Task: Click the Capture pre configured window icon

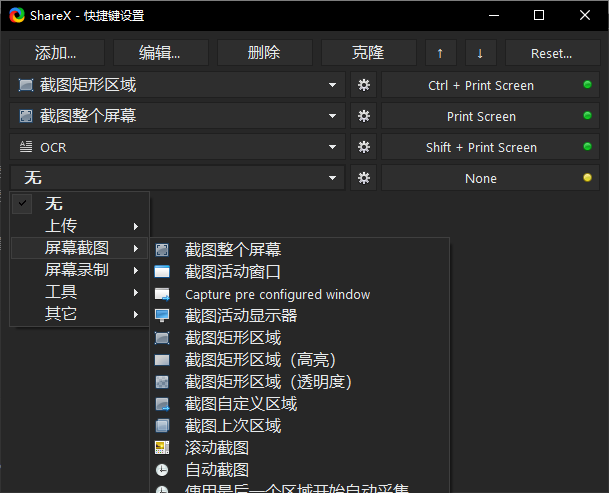Action: tap(162, 294)
